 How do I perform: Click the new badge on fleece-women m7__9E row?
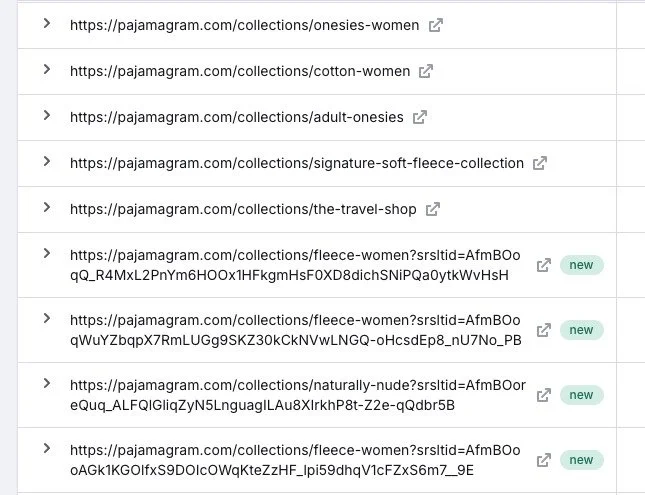pyautogui.click(x=581, y=460)
